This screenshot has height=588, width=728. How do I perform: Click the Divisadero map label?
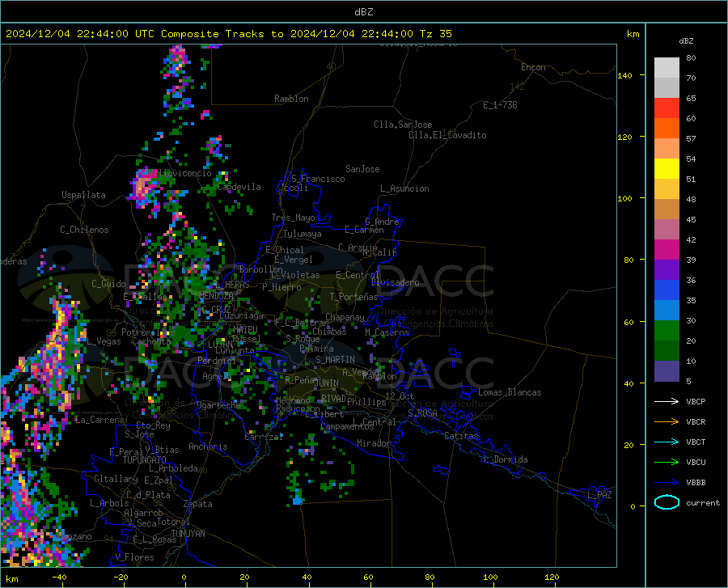tap(395, 282)
